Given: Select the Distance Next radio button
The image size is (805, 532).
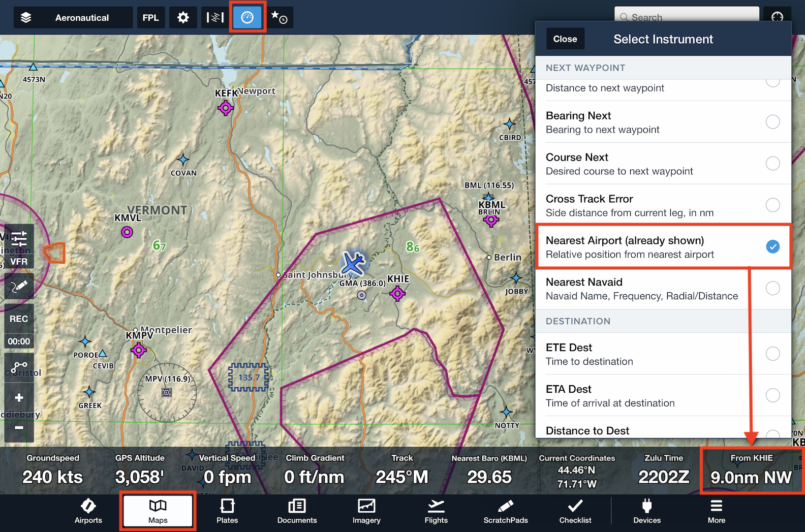Looking at the screenshot, I should (772, 81).
